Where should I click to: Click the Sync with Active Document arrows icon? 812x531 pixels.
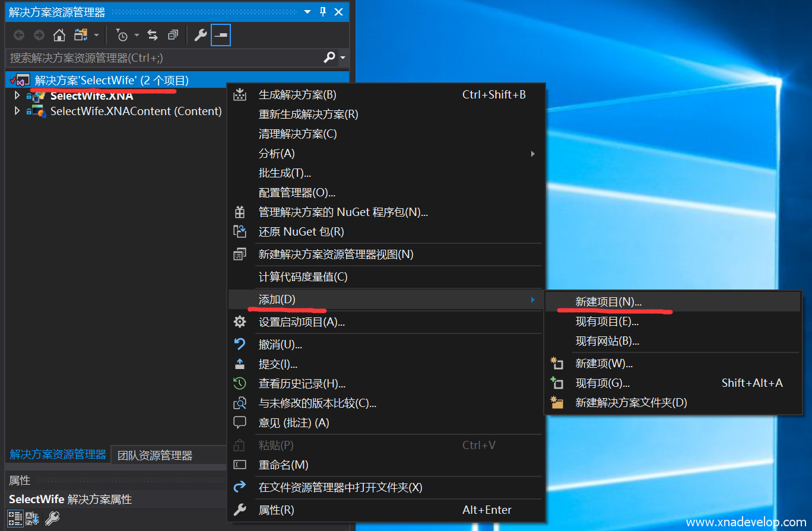point(153,36)
